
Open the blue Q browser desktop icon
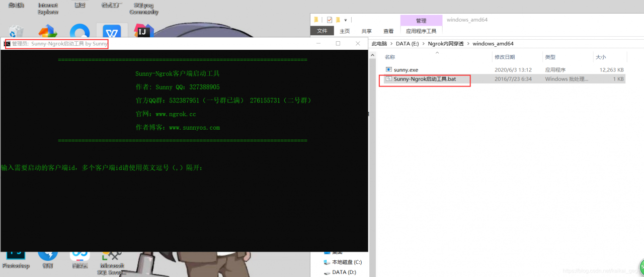pos(79,31)
